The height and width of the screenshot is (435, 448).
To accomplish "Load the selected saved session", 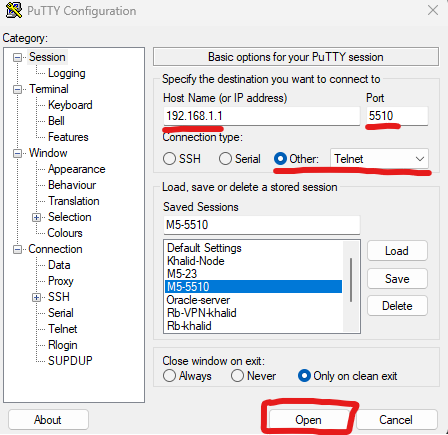I will point(397,251).
